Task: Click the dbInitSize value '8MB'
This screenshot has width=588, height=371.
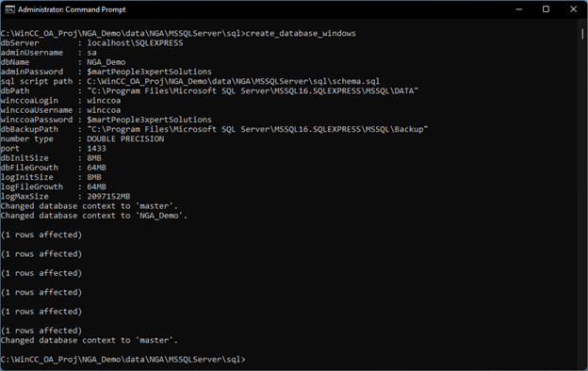Action: click(94, 158)
